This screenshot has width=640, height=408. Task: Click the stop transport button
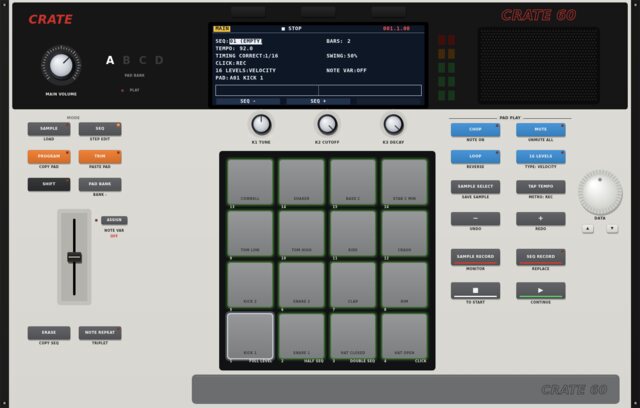tap(476, 290)
